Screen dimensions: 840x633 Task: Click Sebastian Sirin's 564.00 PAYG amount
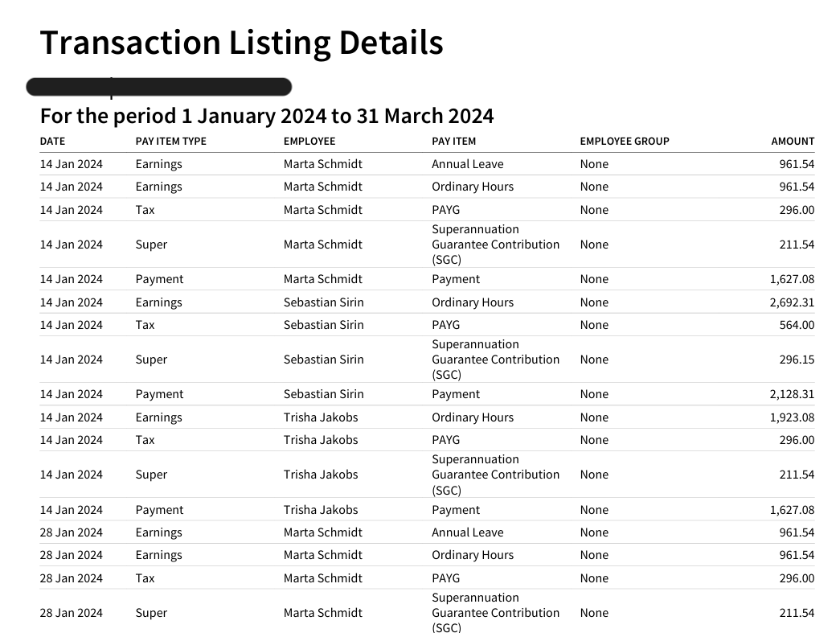coord(797,325)
